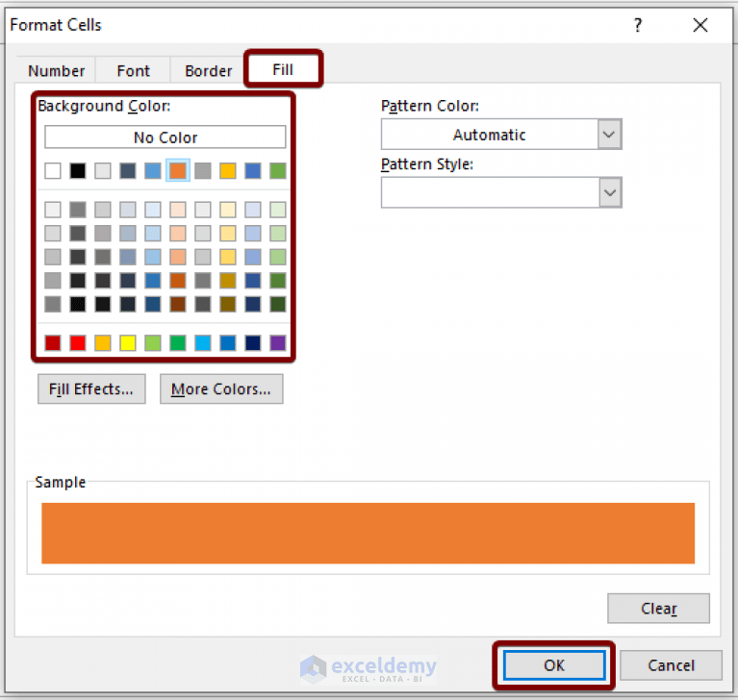
Task: Select the Fill tab
Action: coord(283,69)
